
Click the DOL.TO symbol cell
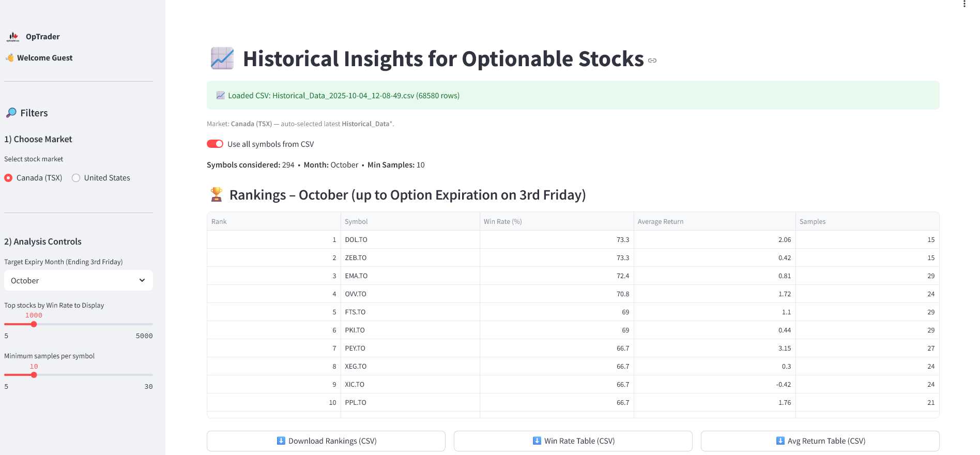tap(357, 240)
